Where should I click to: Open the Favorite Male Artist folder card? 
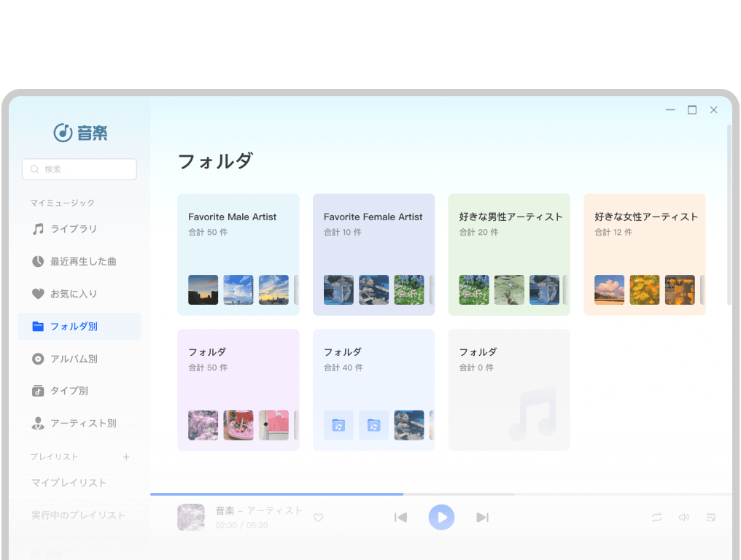coord(238,254)
